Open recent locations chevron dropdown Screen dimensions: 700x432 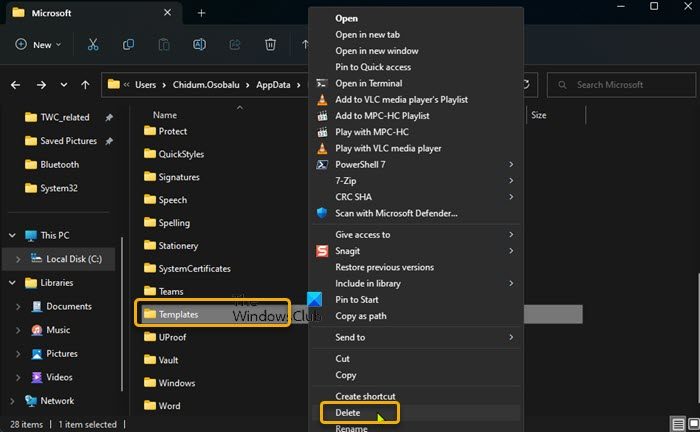64,85
